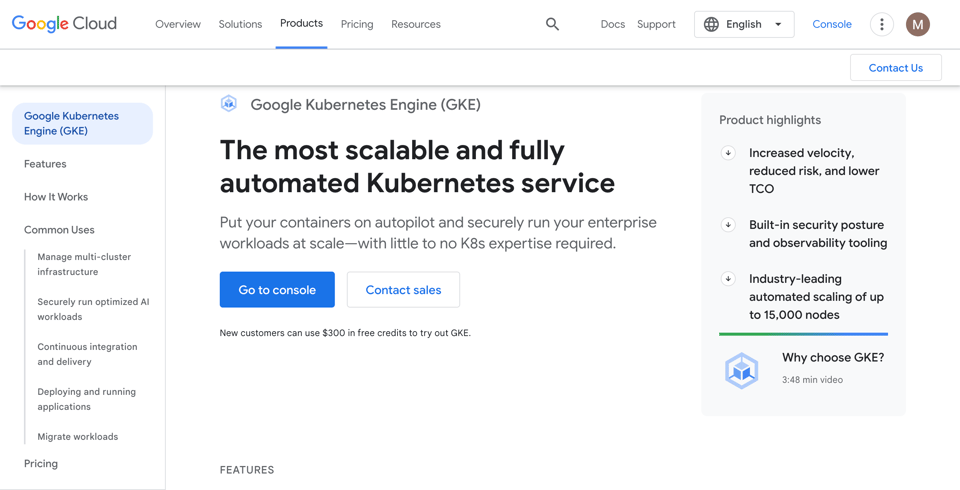Click the Go to console button

(x=277, y=290)
